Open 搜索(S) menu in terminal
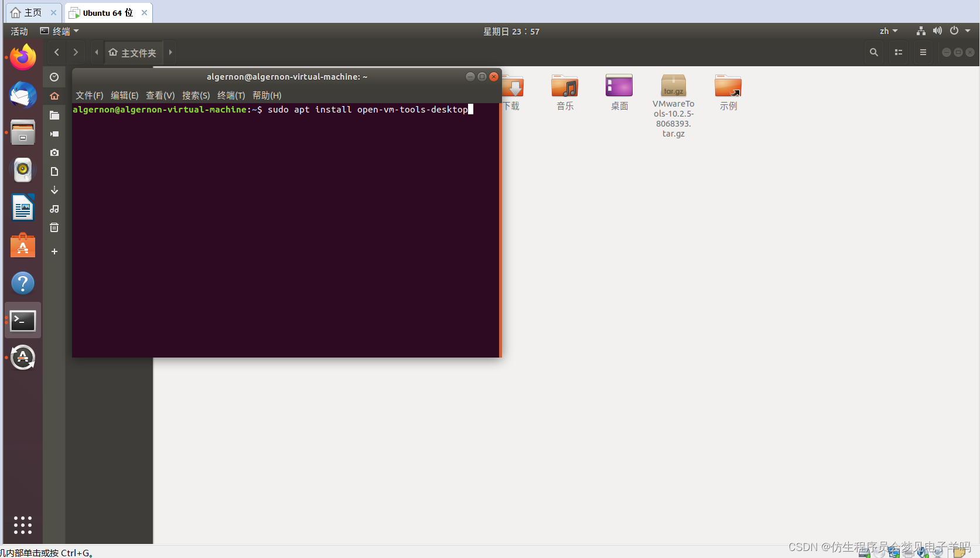This screenshot has width=980, height=558. (196, 96)
